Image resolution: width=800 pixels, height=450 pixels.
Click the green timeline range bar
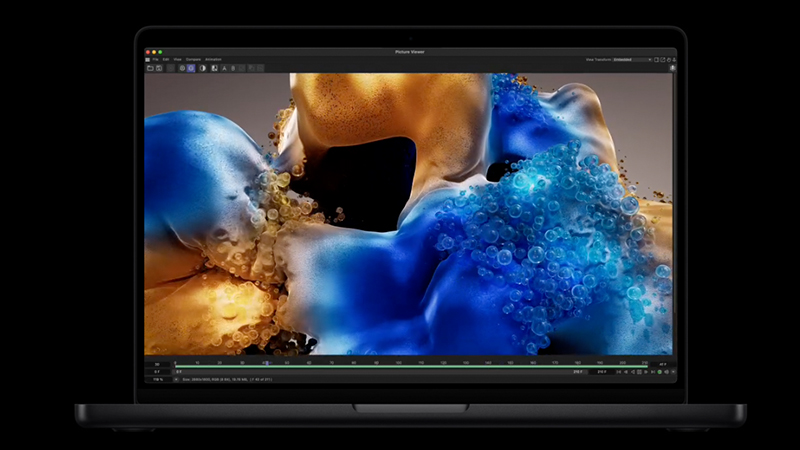point(411,366)
